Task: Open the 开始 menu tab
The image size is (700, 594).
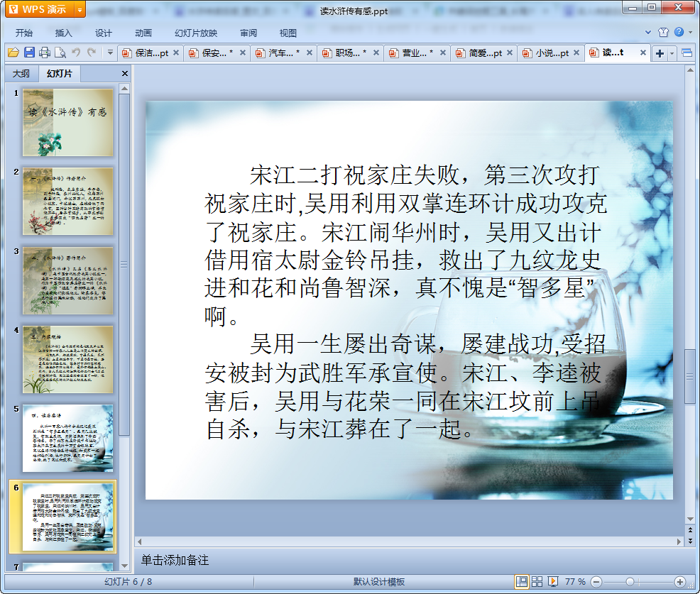Action: click(x=23, y=33)
